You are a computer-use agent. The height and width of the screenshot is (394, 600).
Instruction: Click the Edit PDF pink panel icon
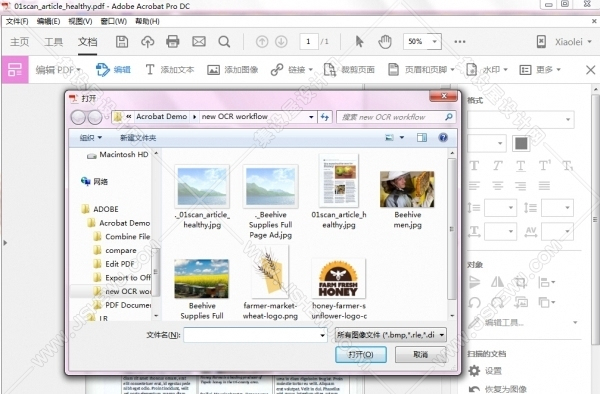click(x=15, y=70)
